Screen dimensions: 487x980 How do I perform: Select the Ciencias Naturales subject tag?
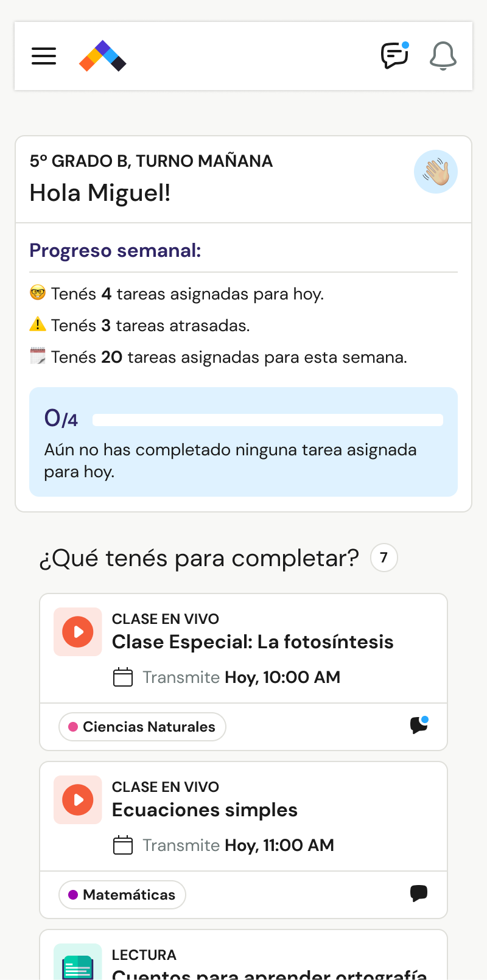pyautogui.click(x=142, y=727)
